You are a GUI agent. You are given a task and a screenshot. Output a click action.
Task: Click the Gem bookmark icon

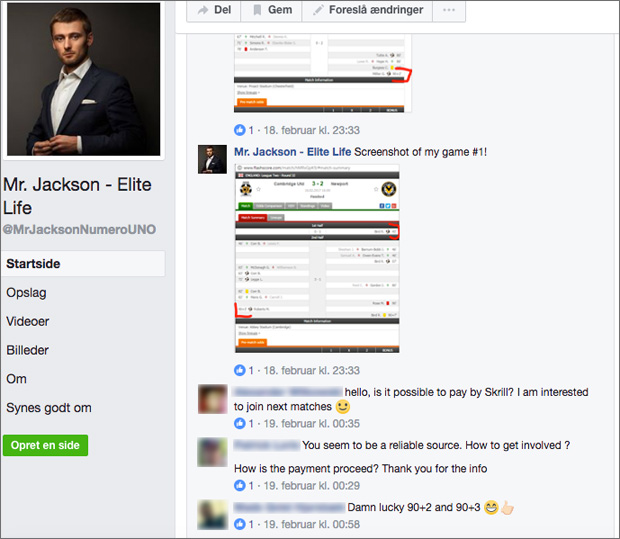pyautogui.click(x=257, y=10)
